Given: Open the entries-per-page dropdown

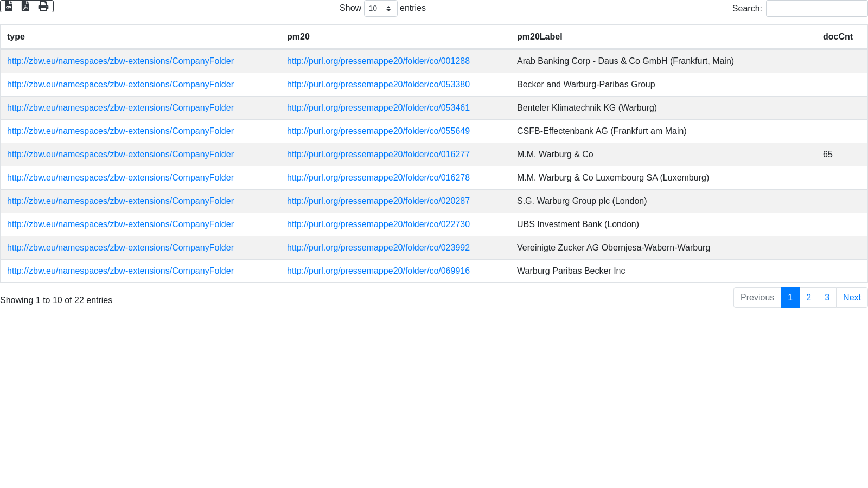Looking at the screenshot, I should [x=380, y=9].
